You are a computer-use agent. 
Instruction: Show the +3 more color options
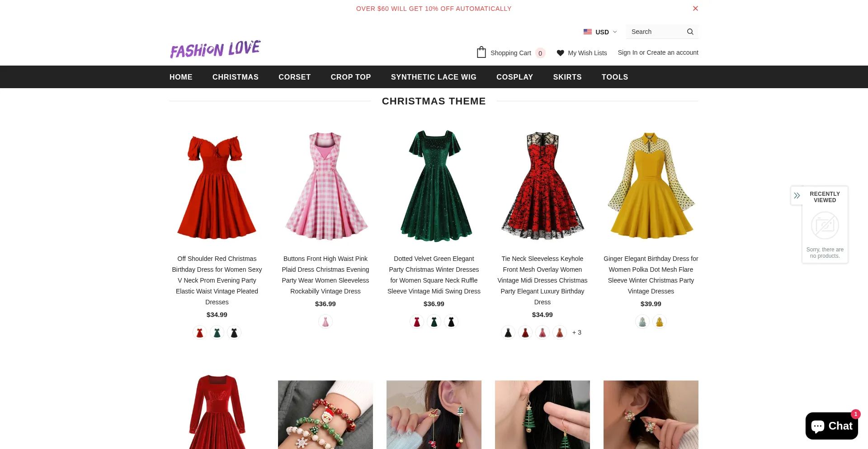(576, 332)
